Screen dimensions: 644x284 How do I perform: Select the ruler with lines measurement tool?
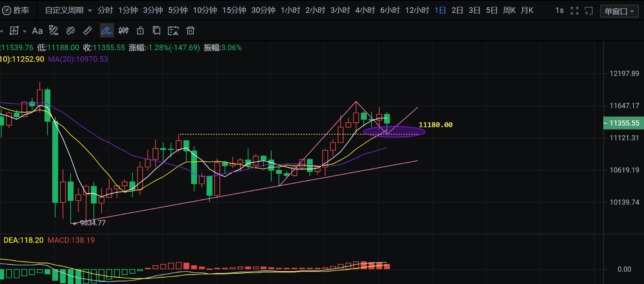(x=54, y=30)
